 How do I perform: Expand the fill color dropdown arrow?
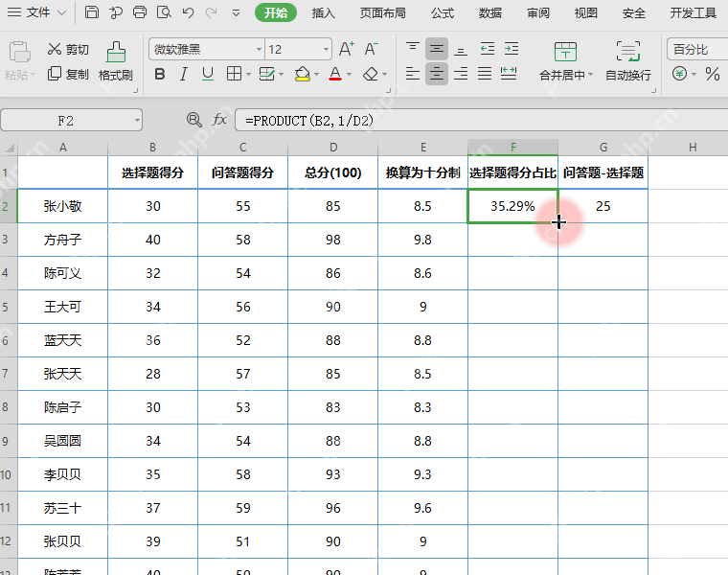pyautogui.click(x=317, y=75)
